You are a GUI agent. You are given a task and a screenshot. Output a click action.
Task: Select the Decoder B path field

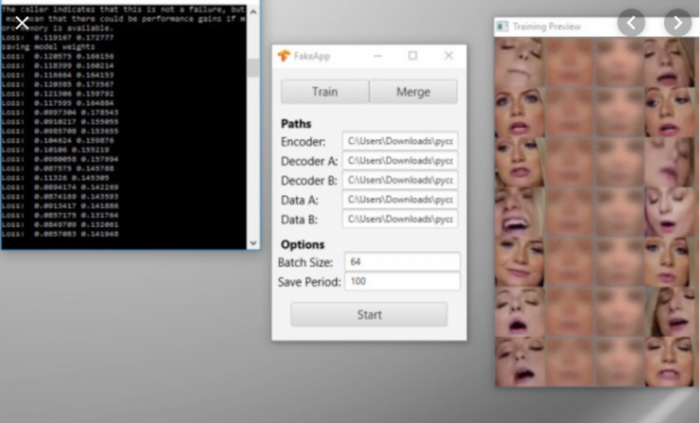point(399,180)
